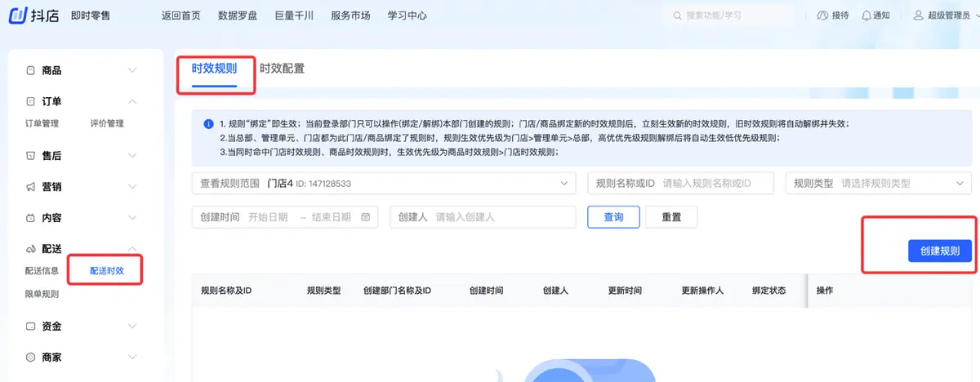Click the 售后 sidebar icon

pyautogui.click(x=30, y=155)
